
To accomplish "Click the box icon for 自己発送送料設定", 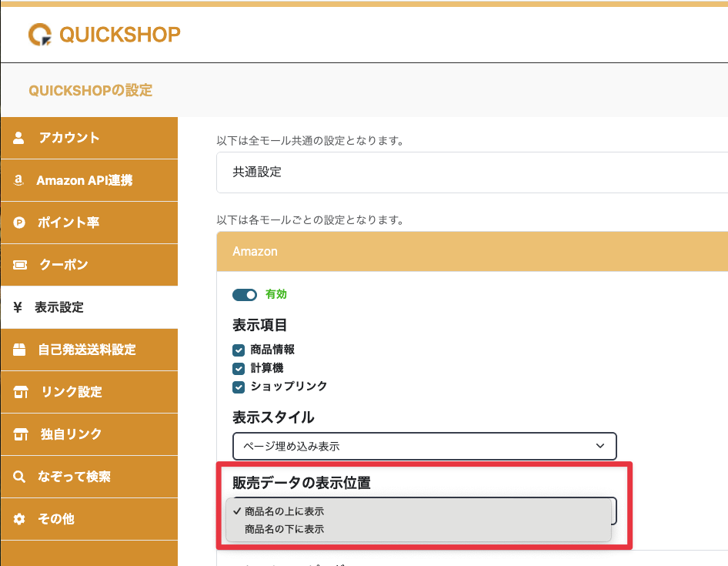I will click(x=20, y=350).
